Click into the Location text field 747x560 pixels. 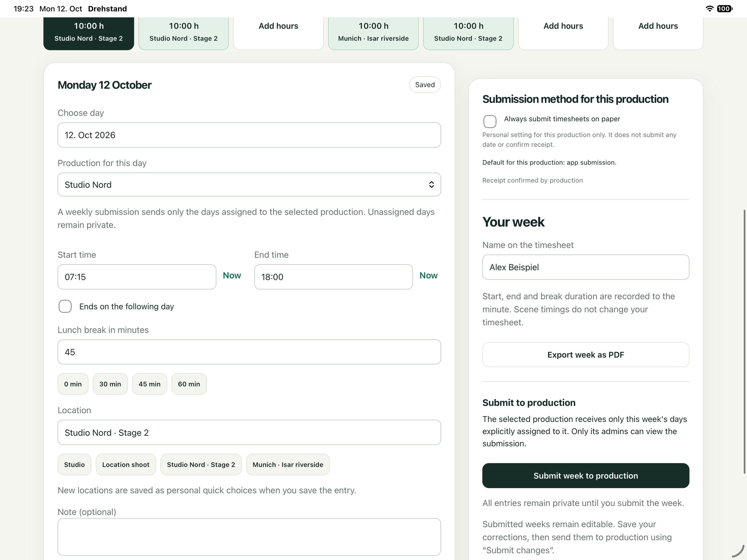pos(249,432)
